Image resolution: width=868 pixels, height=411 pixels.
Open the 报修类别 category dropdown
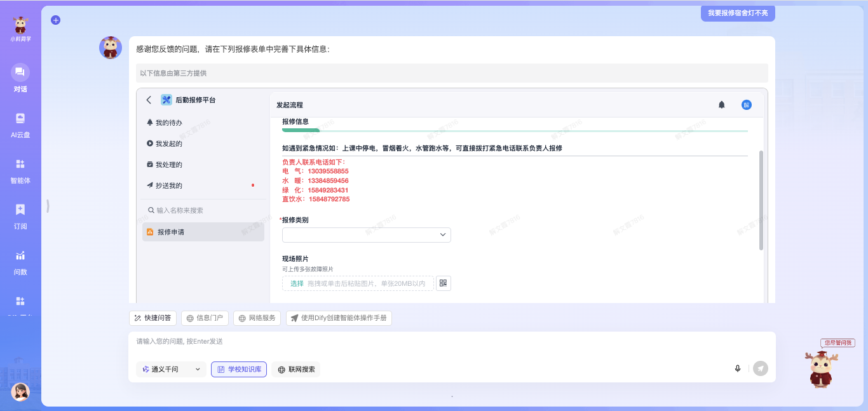point(366,234)
